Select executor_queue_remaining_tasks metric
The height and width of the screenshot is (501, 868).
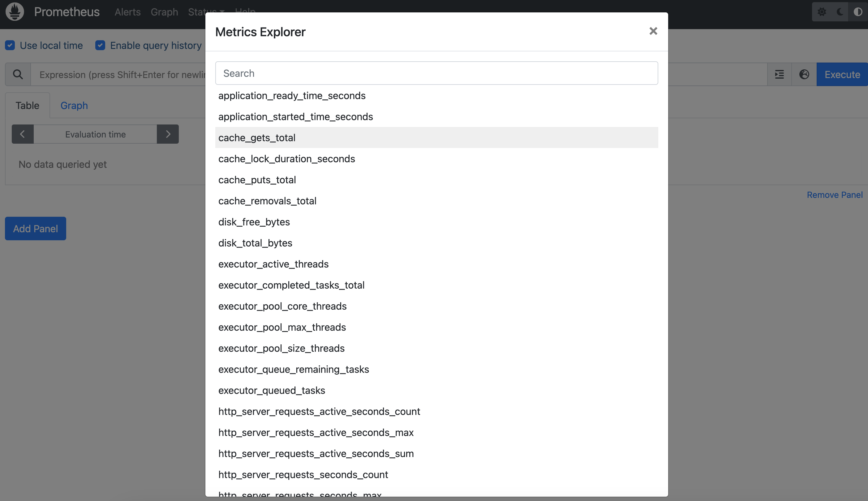point(436,369)
